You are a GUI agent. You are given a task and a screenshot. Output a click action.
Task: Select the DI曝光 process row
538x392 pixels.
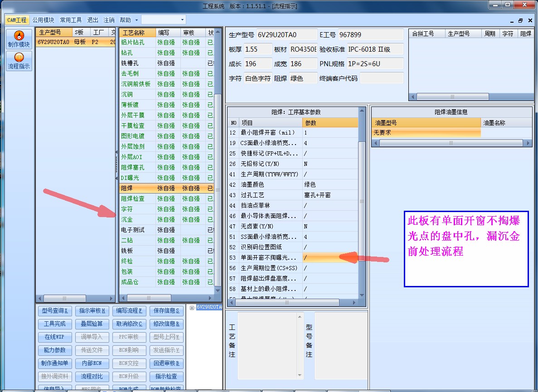pyautogui.click(x=167, y=178)
